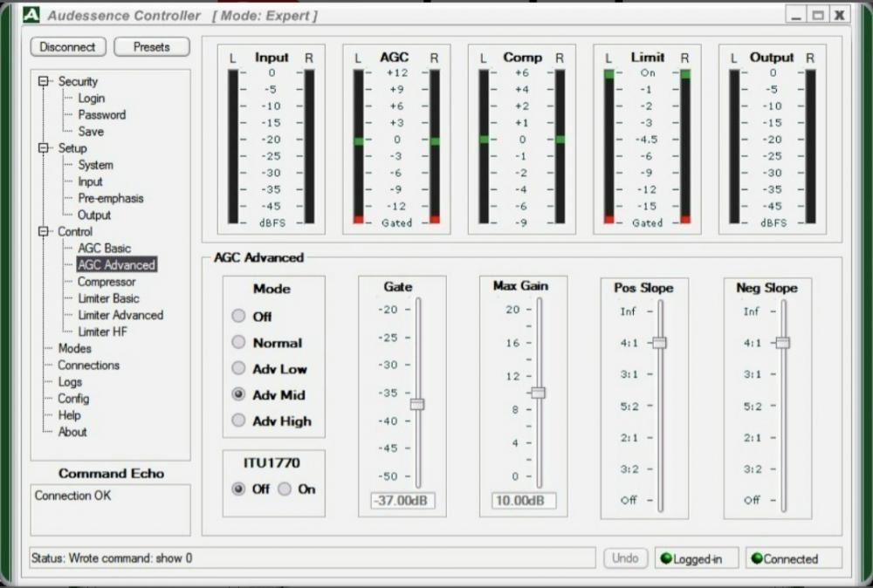The height and width of the screenshot is (588, 873).
Task: Click the Pos Slope slider thumb
Action: [x=660, y=343]
